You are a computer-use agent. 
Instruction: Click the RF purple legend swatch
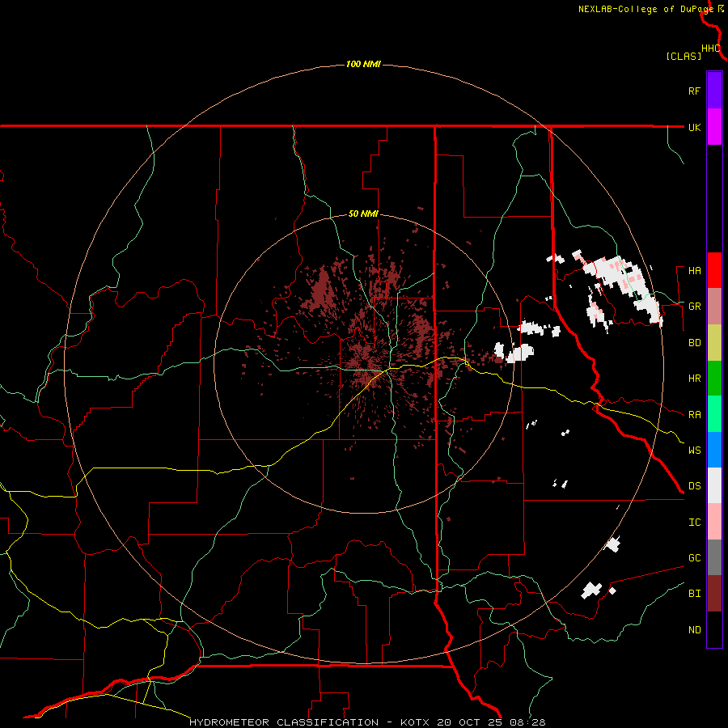tap(714, 91)
